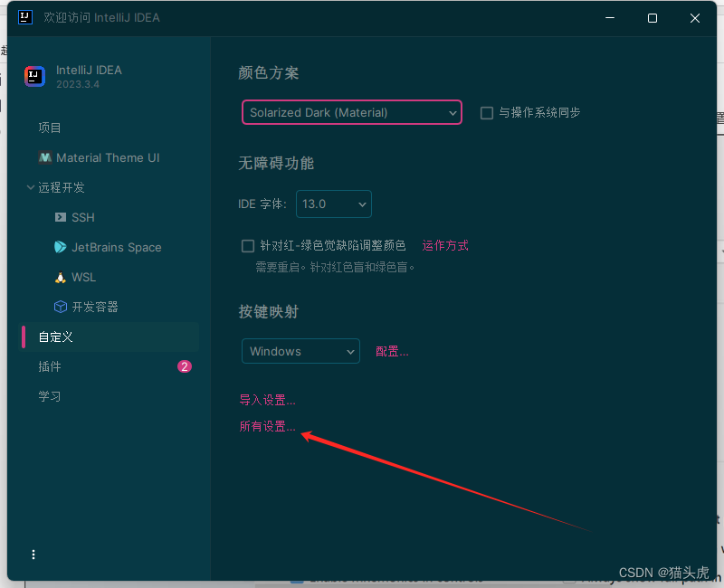Click the IJ title bar app icon
The height and width of the screenshot is (588, 724).
[25, 17]
